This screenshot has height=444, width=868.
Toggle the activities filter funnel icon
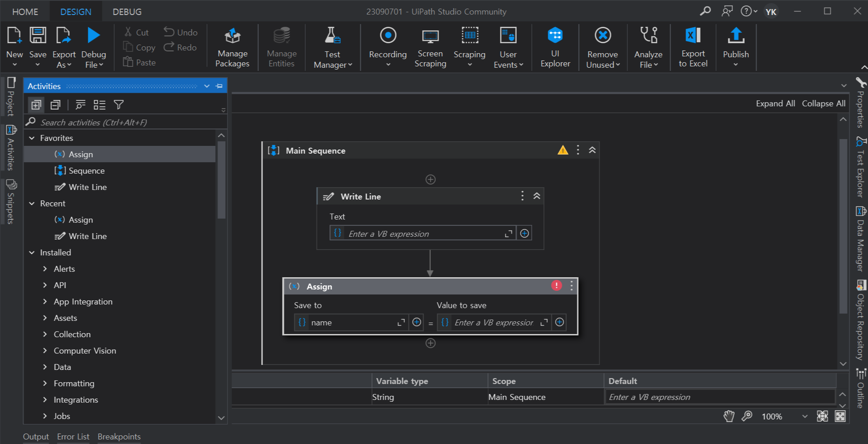coord(119,105)
